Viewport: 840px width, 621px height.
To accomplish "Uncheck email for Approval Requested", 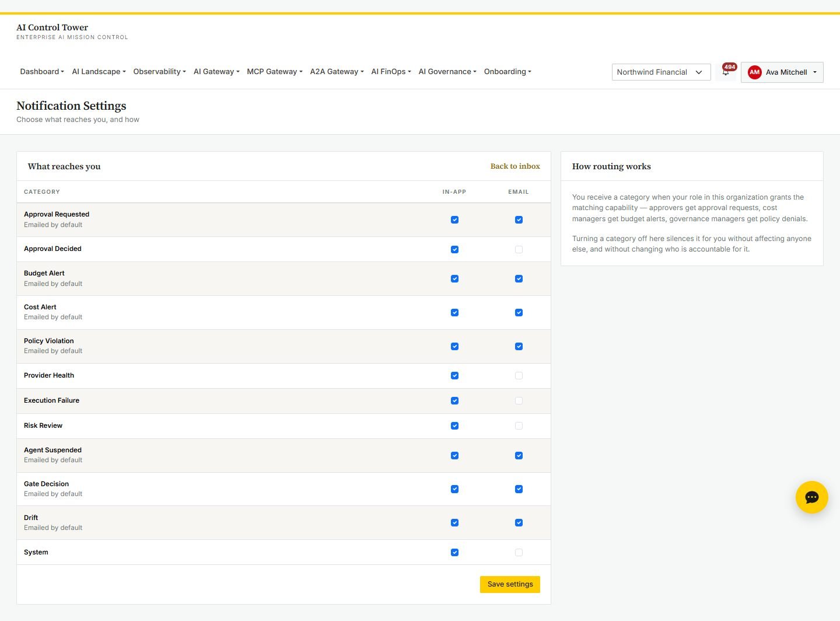I will [x=519, y=220].
